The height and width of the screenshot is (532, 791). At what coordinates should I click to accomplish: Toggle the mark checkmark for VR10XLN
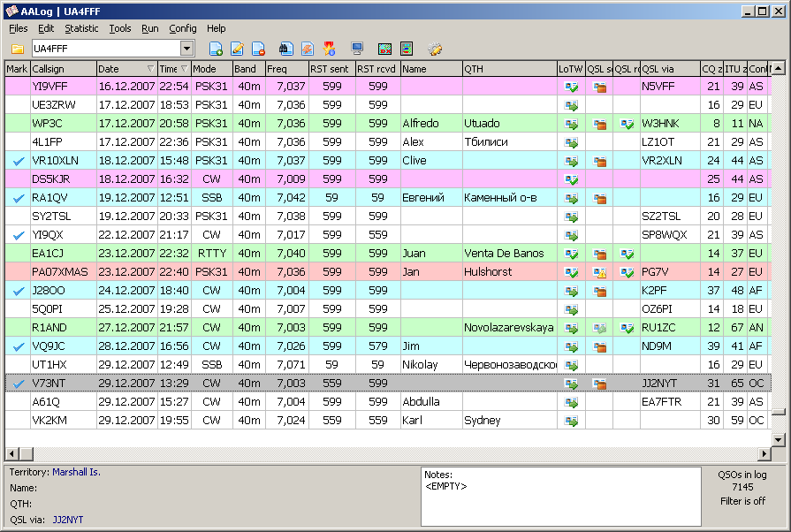coord(18,161)
